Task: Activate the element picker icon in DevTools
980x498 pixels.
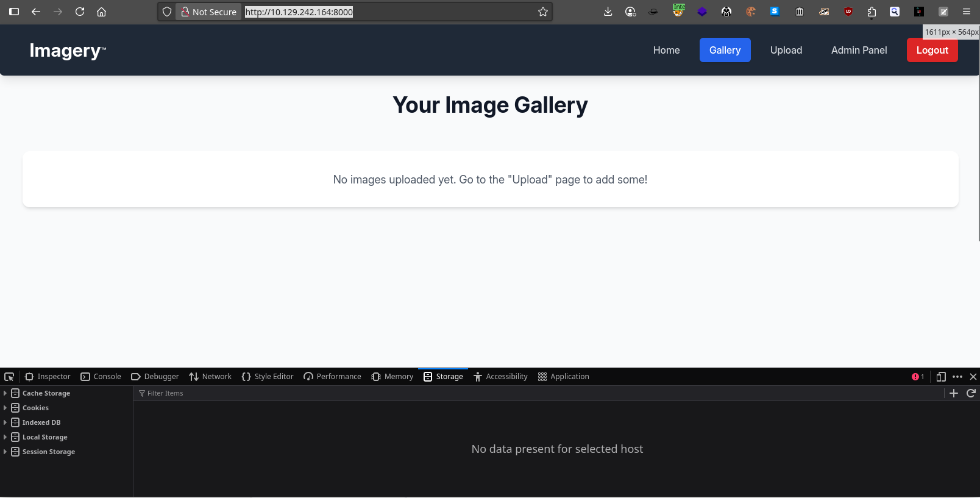Action: tap(9, 377)
